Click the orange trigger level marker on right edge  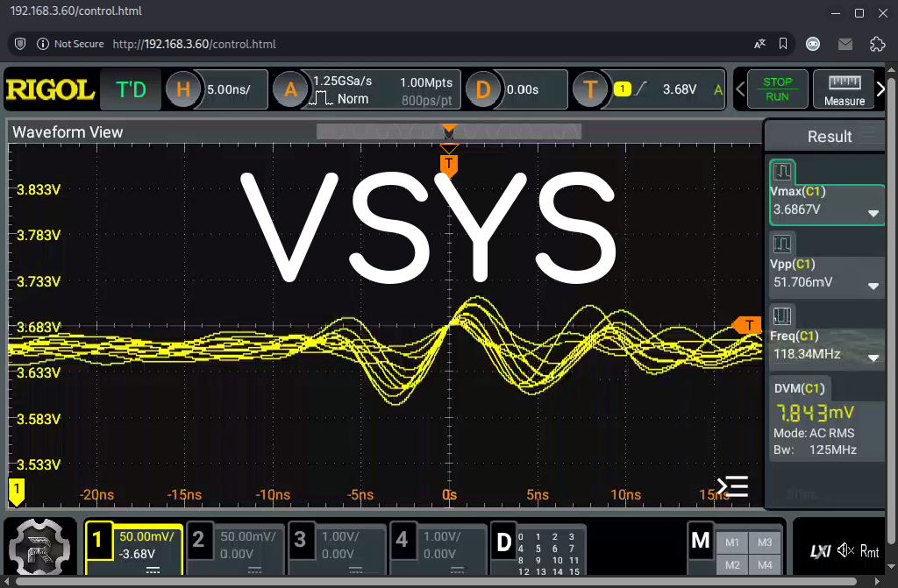(747, 325)
